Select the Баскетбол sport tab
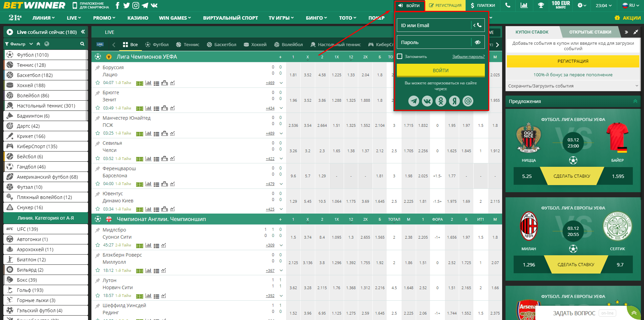Image resolution: width=644 pixels, height=320 pixels. 221,44
